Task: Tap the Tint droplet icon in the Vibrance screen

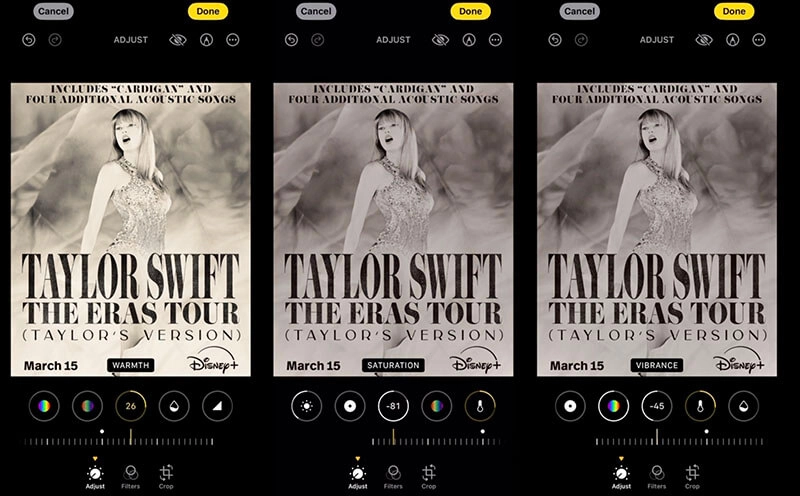Action: [x=743, y=406]
